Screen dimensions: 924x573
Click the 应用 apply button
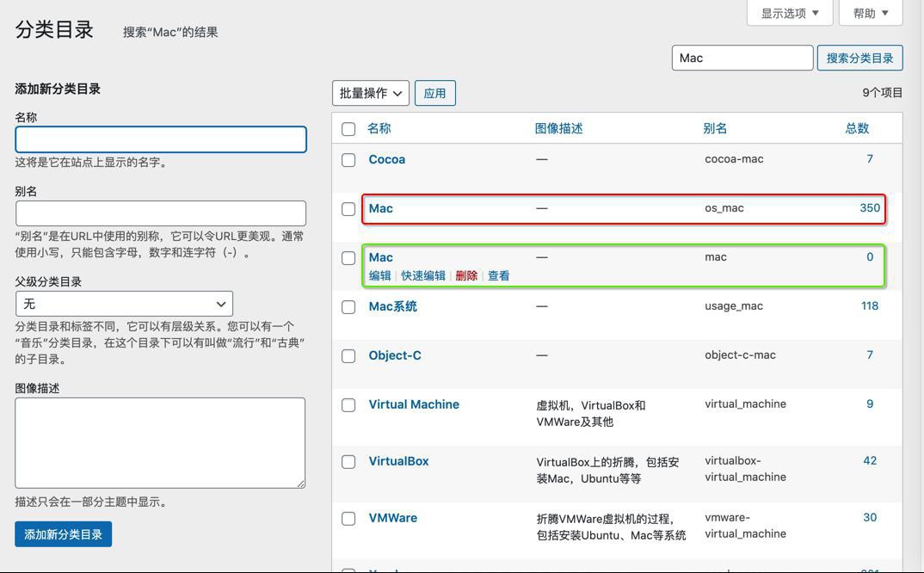tap(434, 93)
